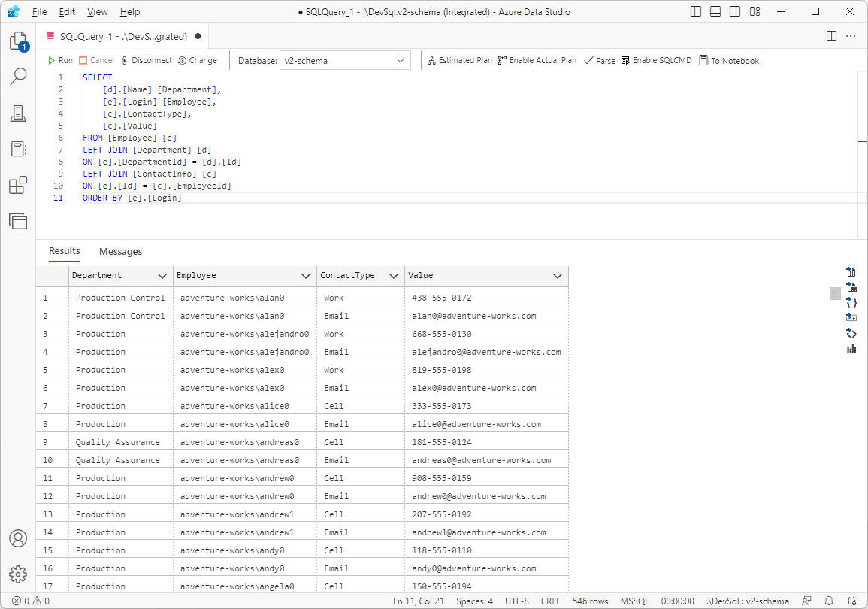Click .\DevSql : v2-schema connection status
The height and width of the screenshot is (609, 868).
(x=747, y=601)
